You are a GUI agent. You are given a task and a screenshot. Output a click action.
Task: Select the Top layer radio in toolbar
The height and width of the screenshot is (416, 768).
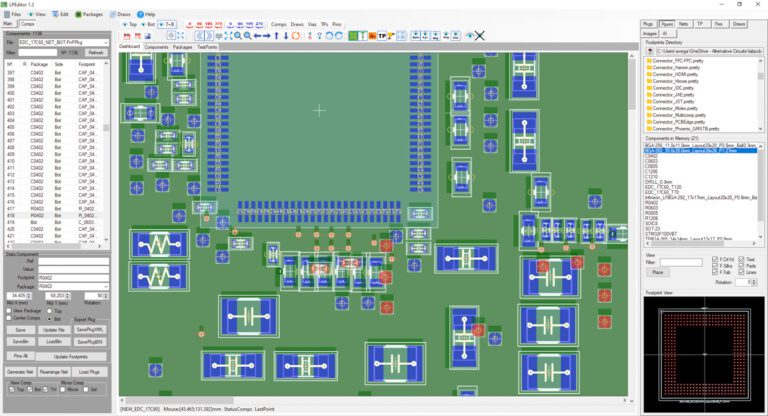tap(129, 24)
